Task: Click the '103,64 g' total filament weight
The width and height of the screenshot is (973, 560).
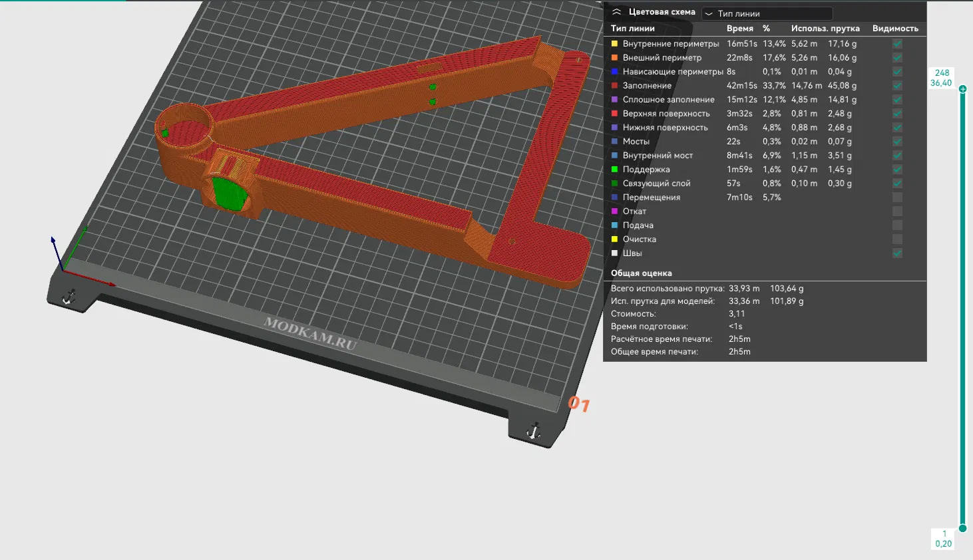Action: [x=787, y=289]
